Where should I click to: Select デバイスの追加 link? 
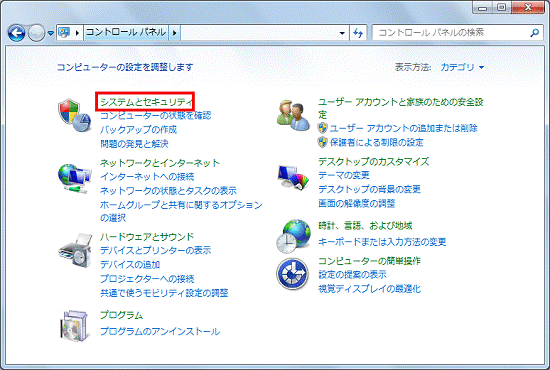pos(130,264)
